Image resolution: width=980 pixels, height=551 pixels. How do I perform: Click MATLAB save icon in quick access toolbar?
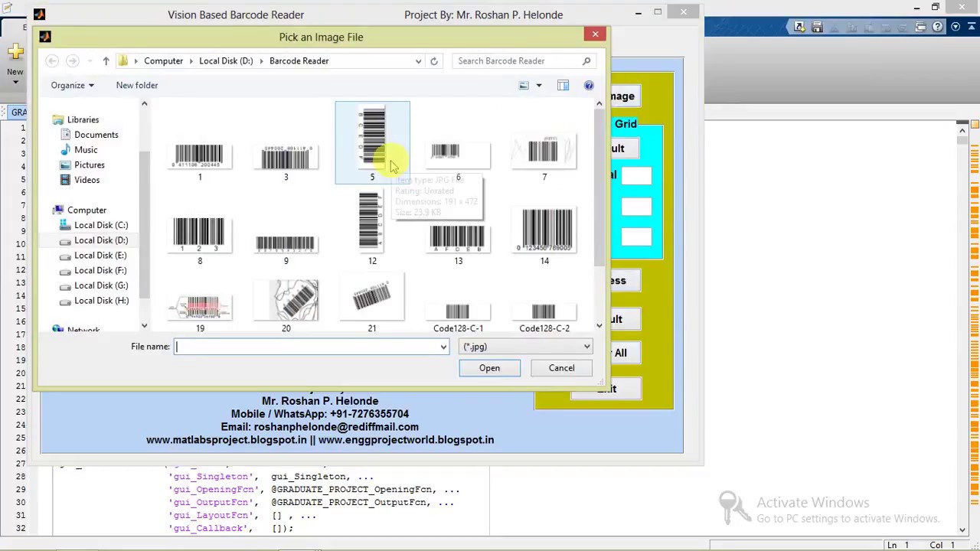click(x=817, y=27)
